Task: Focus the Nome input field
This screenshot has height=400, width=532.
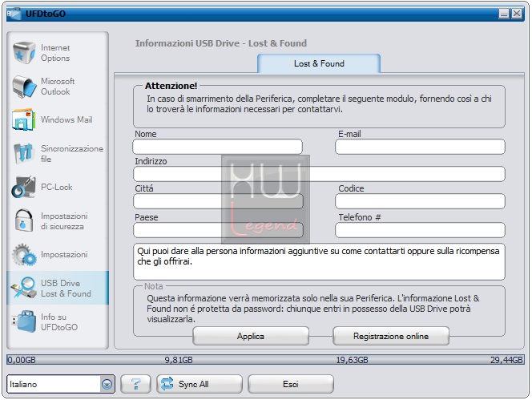Action: click(x=217, y=147)
